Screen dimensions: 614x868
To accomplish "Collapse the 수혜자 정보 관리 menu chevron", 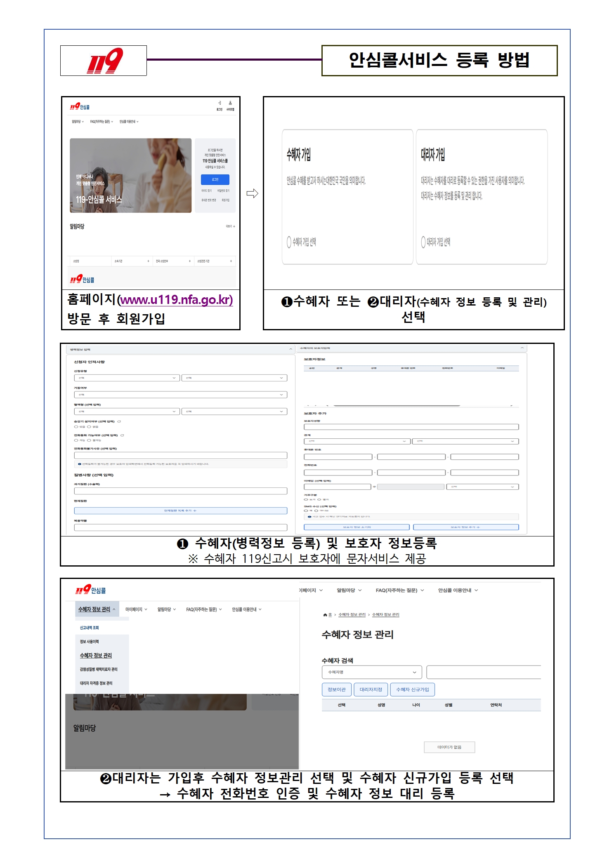I will pos(114,609).
